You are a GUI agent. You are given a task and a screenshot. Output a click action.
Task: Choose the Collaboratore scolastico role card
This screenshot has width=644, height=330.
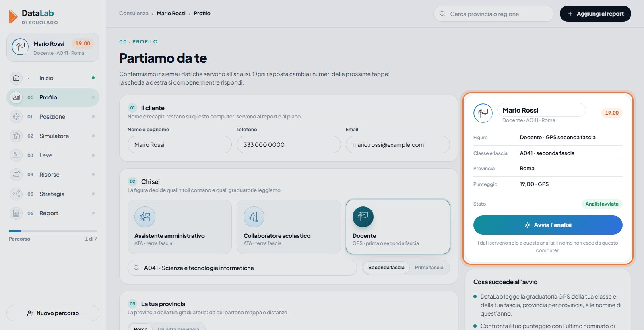pos(289,227)
